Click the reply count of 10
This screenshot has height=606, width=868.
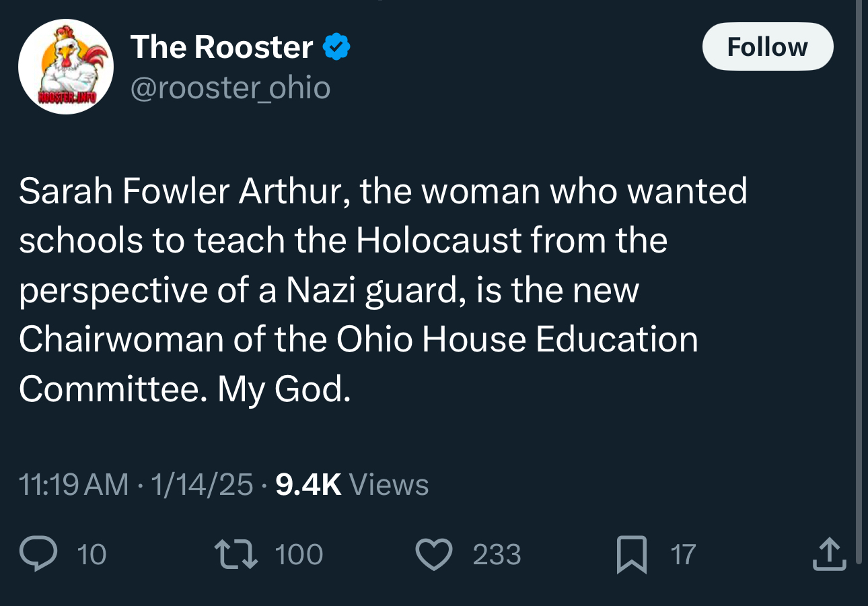click(x=92, y=554)
